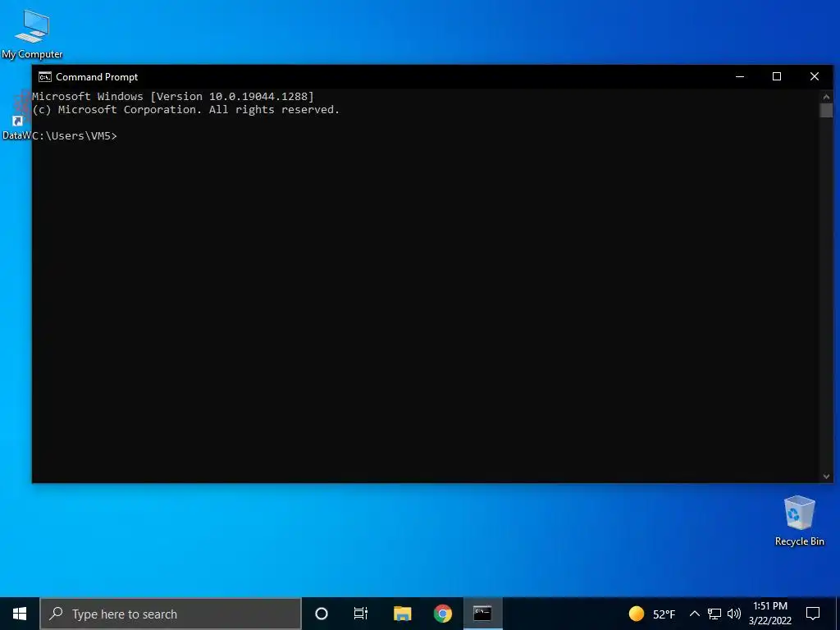Open the network status tray icon
840x630 pixels.
(x=714, y=614)
